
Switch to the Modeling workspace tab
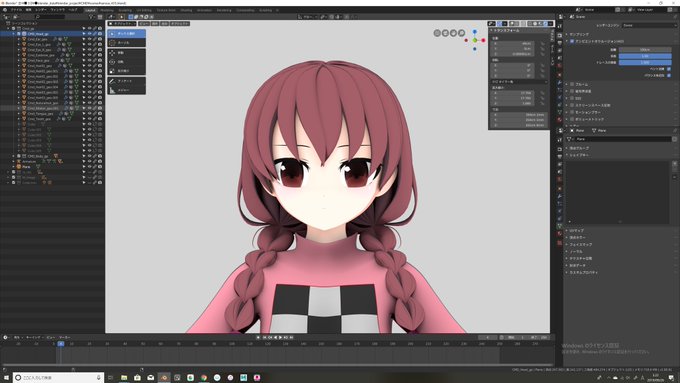coord(107,10)
